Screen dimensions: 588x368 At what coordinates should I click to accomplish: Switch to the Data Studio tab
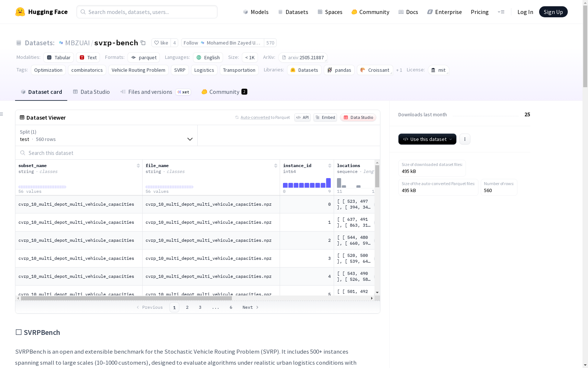click(91, 92)
